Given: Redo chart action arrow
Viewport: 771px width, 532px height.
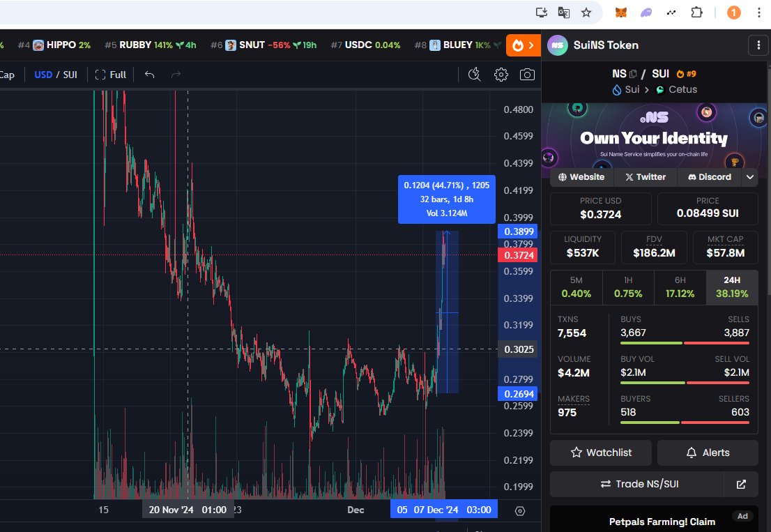Looking at the screenshot, I should pos(176,75).
